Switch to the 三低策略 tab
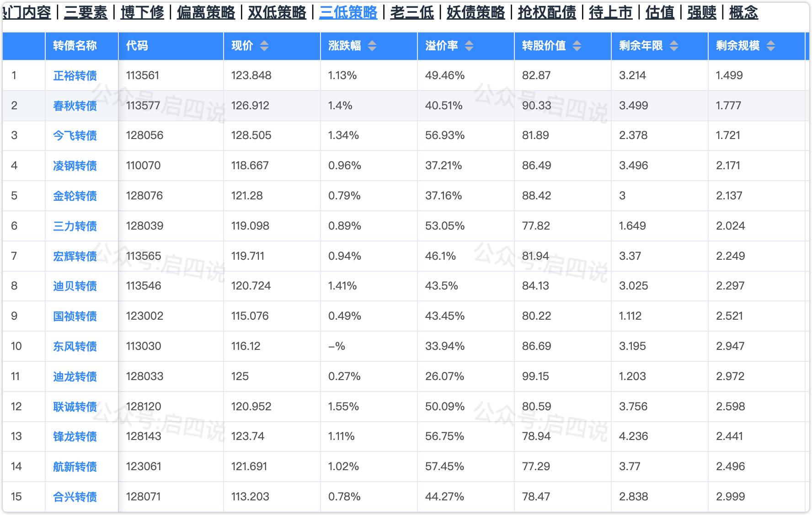Viewport: 812px width, 515px height. (348, 12)
